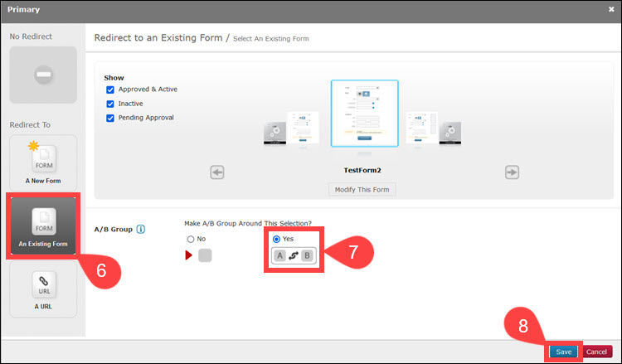Click the Redirect to an Existing Form heading
Screen dimensions: 622x364
pyautogui.click(x=158, y=37)
